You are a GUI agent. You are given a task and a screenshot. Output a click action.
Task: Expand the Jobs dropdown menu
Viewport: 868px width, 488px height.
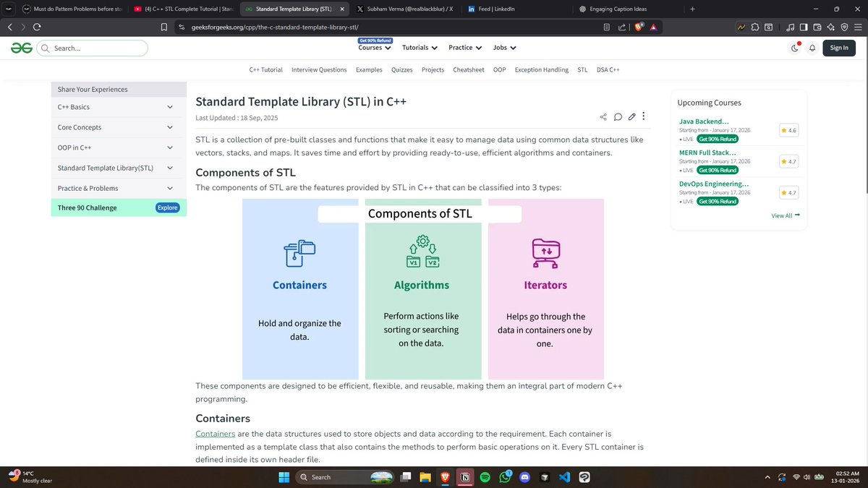pos(505,48)
